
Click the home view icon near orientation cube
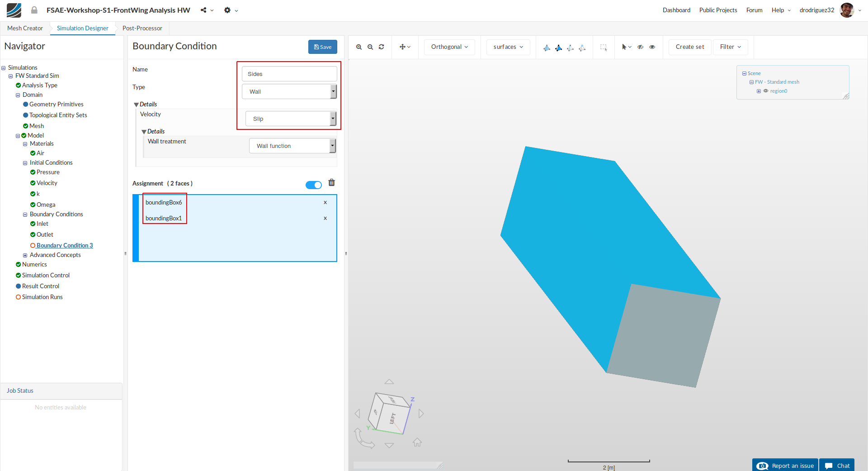pyautogui.click(x=417, y=442)
